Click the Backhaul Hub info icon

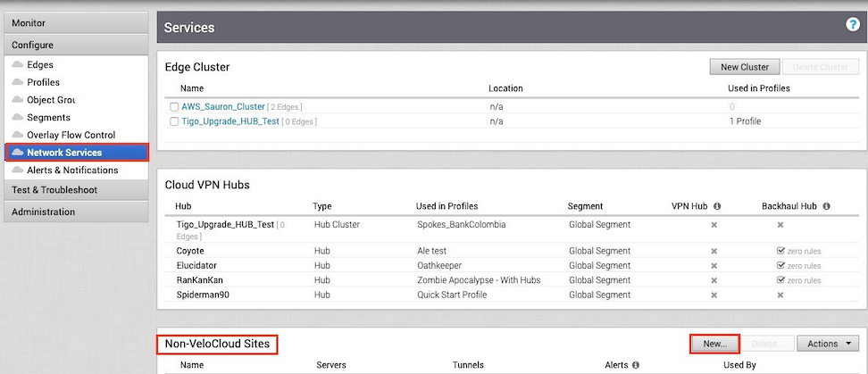coord(826,206)
